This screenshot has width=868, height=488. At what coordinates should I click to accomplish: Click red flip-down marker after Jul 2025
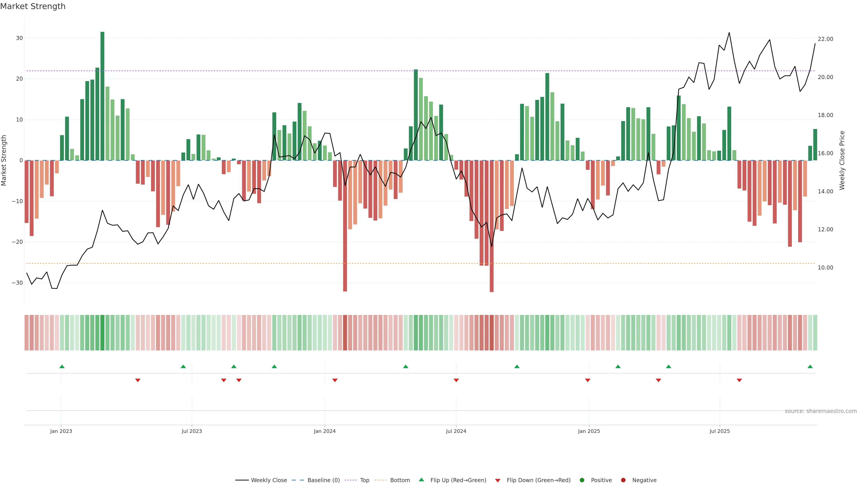point(739,380)
